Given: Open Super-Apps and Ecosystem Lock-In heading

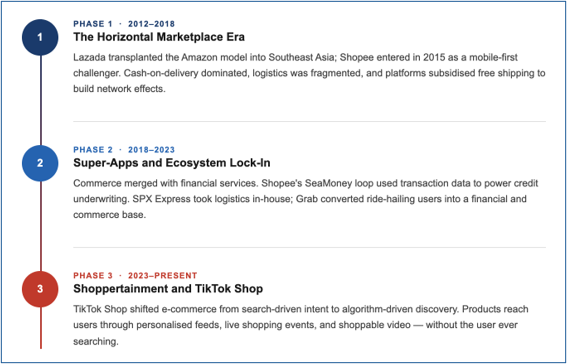Looking at the screenshot, I should (172, 163).
